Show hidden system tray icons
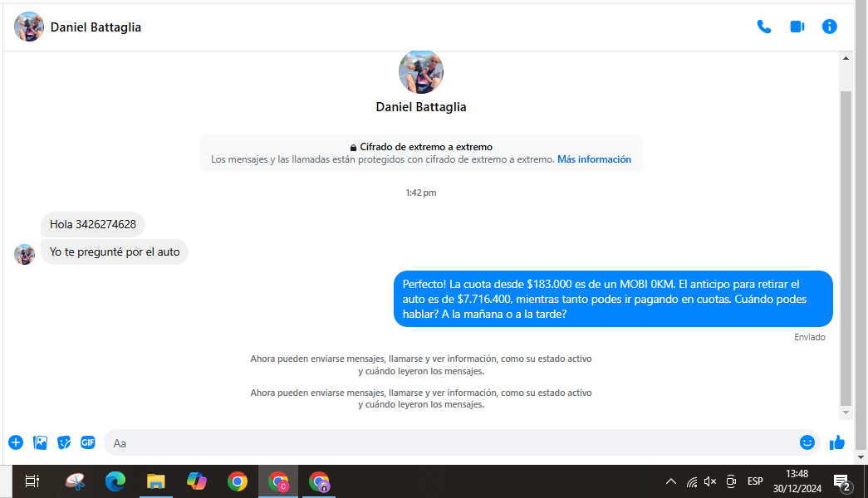Screen dimensions: 868x498 pyautogui.click(x=671, y=481)
